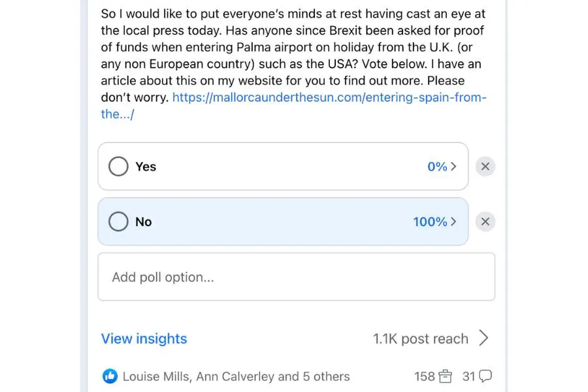The image size is (588, 392).
Task: Expand voter details with the 100% chevron
Action: [454, 221]
